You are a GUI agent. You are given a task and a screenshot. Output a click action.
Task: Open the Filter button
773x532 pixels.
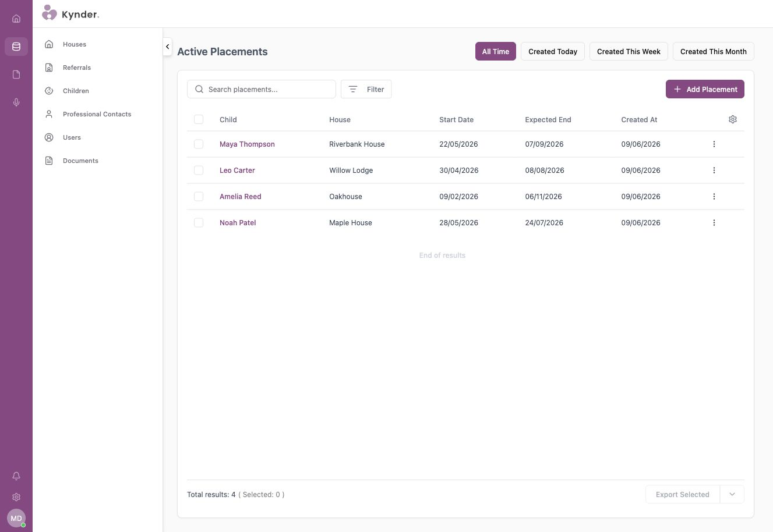coord(366,89)
